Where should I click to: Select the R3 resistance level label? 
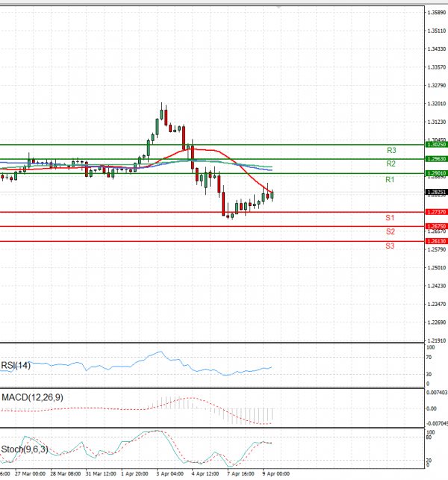(x=391, y=150)
